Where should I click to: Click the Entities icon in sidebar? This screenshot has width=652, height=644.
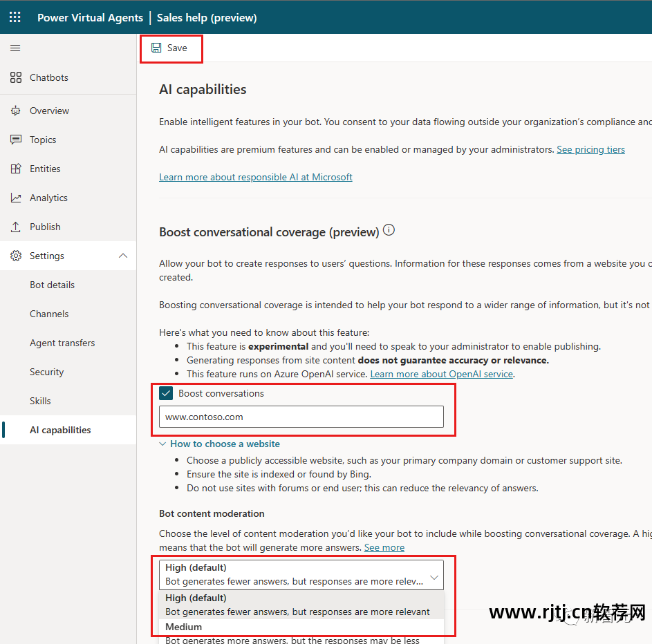point(16,169)
